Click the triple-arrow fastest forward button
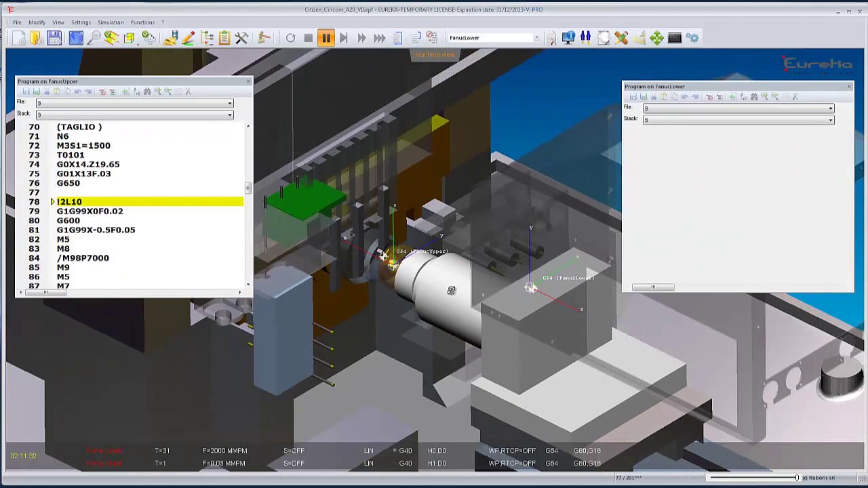 pyautogui.click(x=380, y=38)
